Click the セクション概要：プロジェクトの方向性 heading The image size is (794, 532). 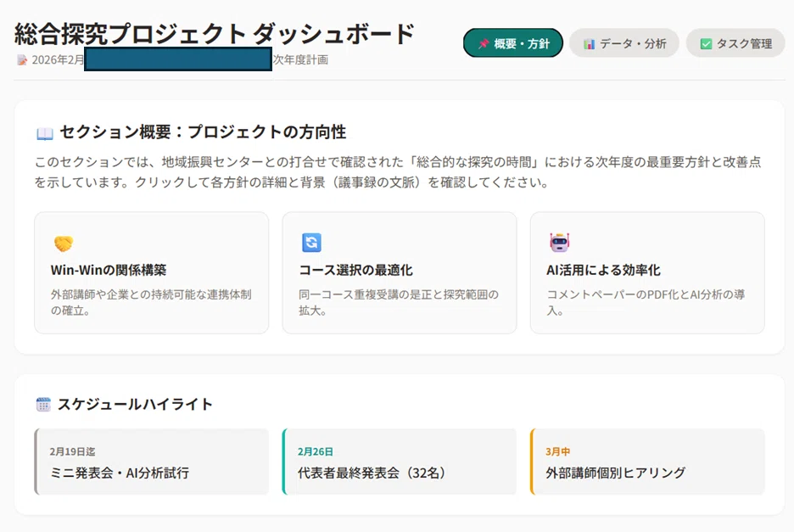point(203,132)
